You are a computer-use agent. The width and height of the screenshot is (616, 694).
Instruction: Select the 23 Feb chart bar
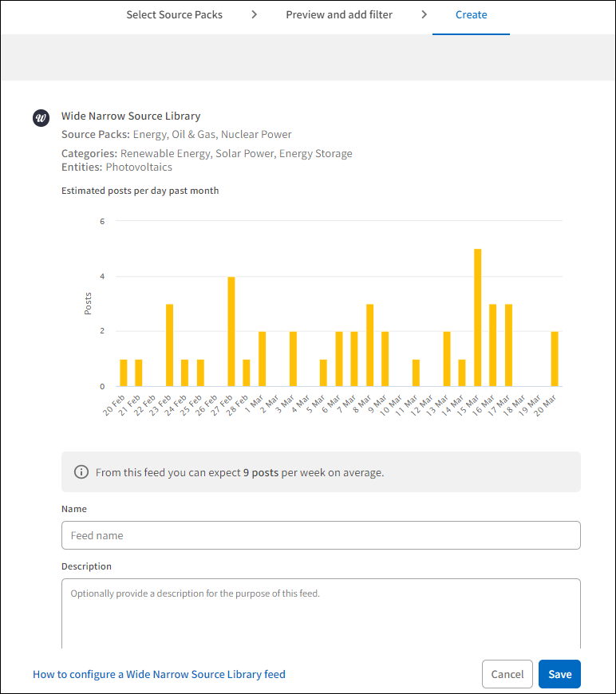pyautogui.click(x=169, y=346)
